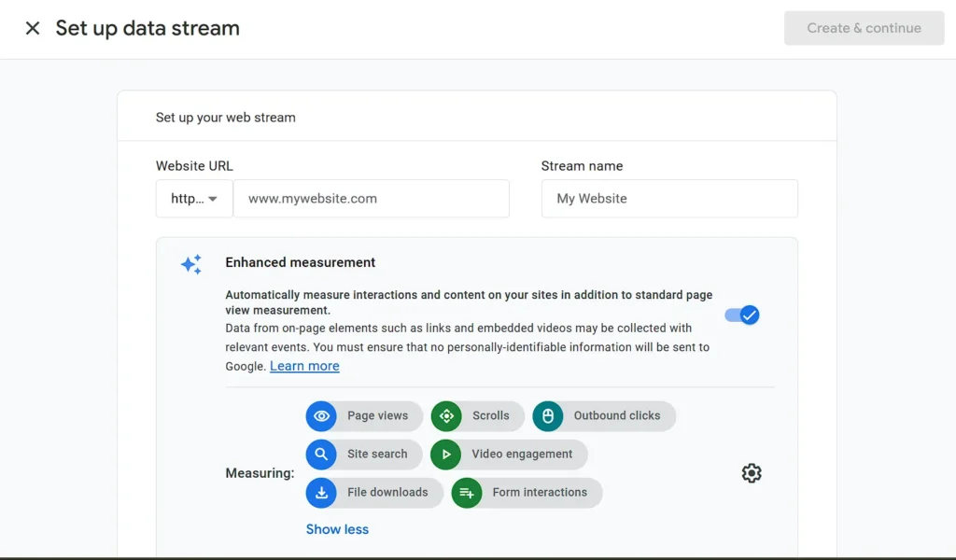The height and width of the screenshot is (560, 956).
Task: Click the Create & continue button
Action: click(x=864, y=28)
